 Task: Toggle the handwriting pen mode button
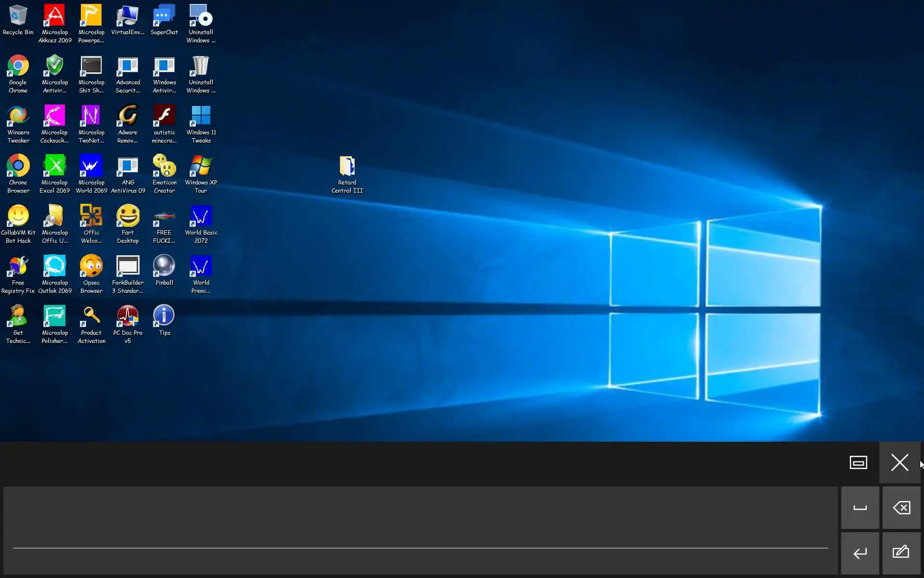tap(900, 552)
